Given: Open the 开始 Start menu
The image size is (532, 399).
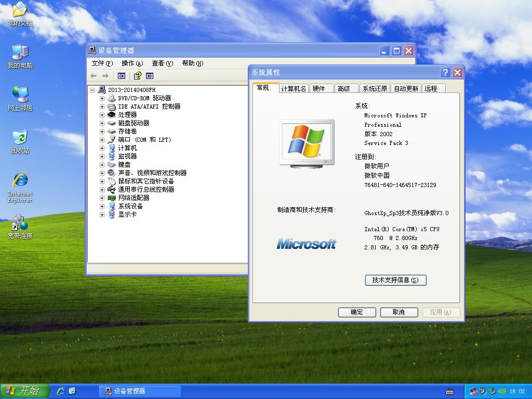Looking at the screenshot, I should [25, 391].
